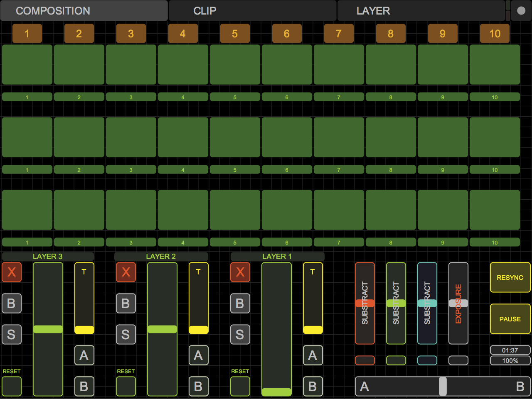
Task: Switch to the CLIP tab
Action: [252, 11]
